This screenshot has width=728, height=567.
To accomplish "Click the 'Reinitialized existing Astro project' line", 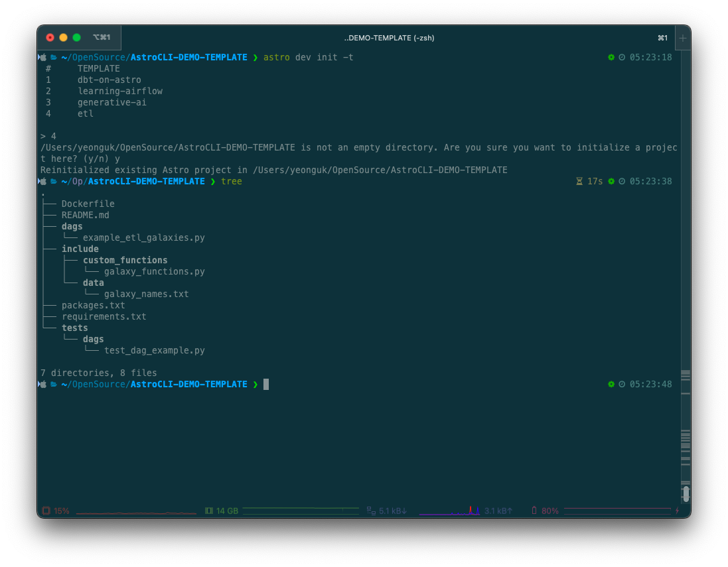I will coord(274,170).
